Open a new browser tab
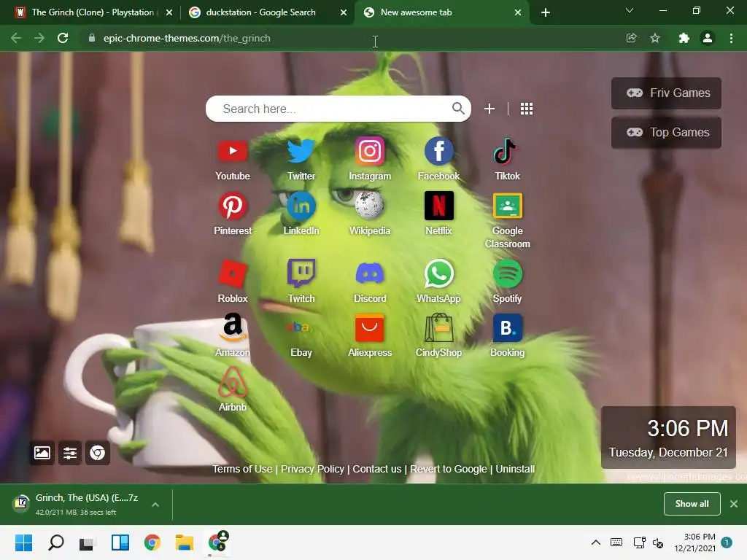Image resolution: width=747 pixels, height=560 pixels. tap(546, 12)
